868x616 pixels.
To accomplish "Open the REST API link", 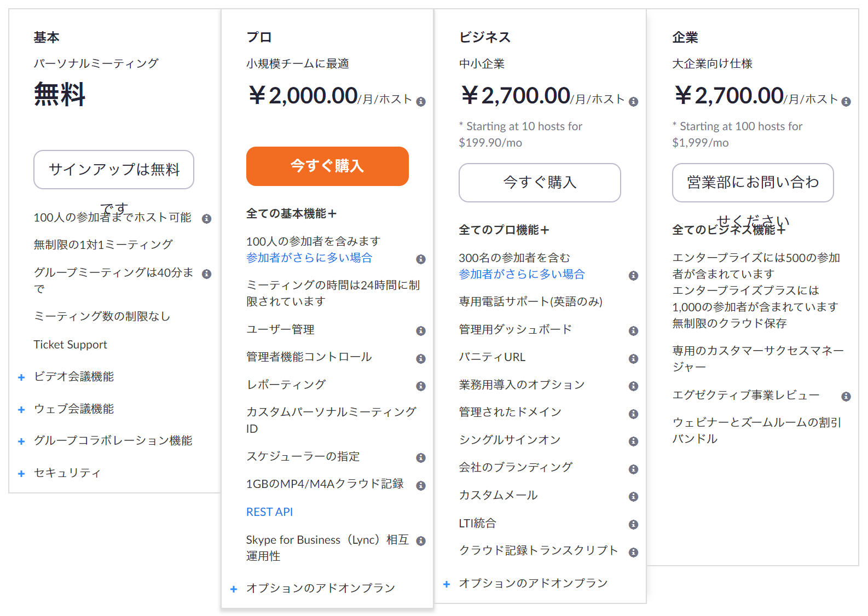I will (269, 512).
